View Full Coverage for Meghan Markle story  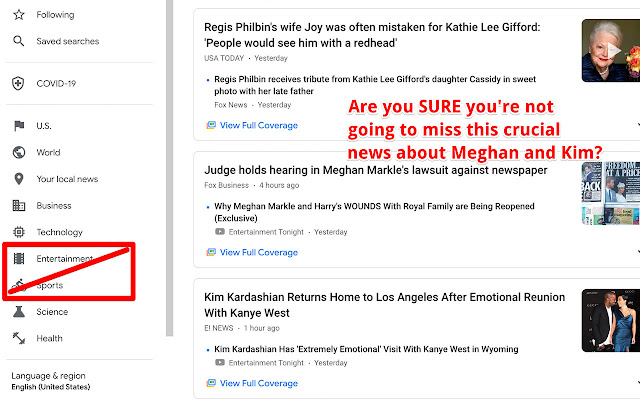pyautogui.click(x=259, y=252)
